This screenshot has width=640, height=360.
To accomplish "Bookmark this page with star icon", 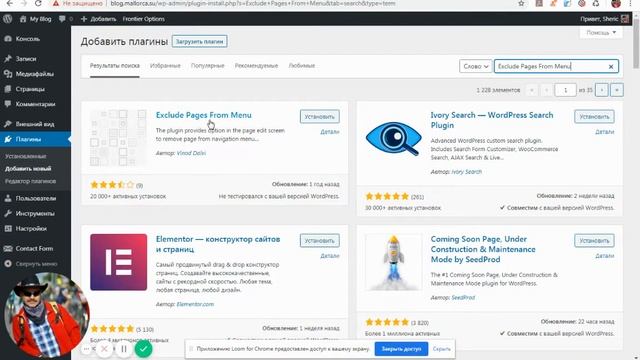I will click(x=521, y=3).
